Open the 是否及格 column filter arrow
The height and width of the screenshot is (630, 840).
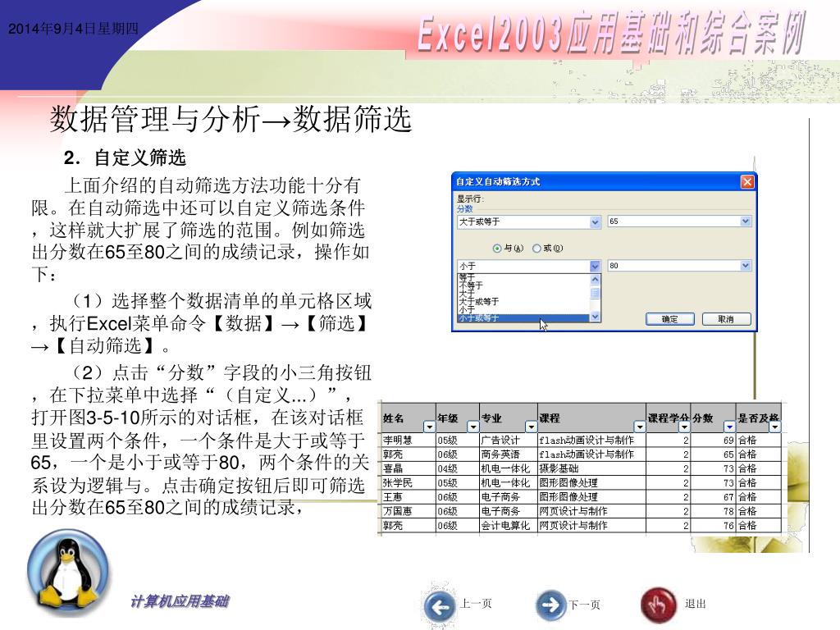(774, 427)
